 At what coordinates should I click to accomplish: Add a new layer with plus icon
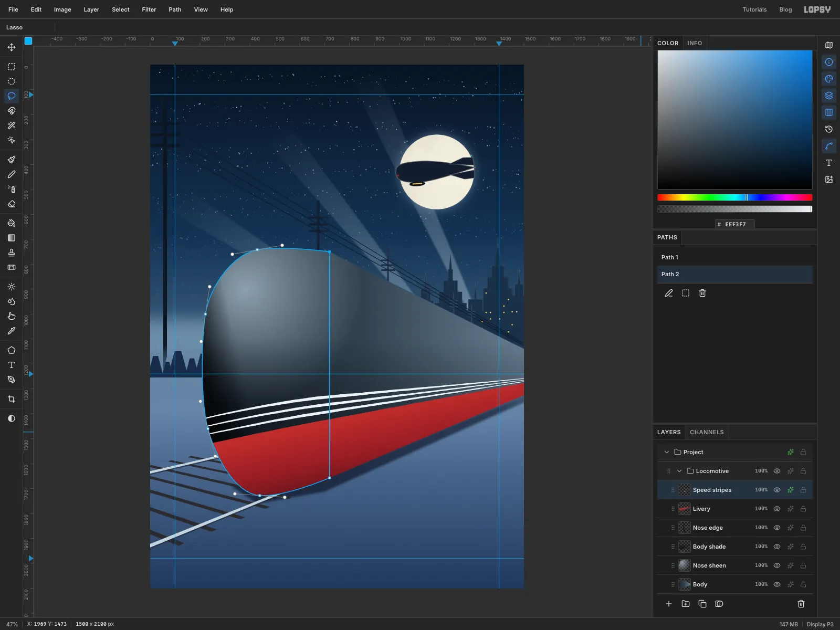point(669,604)
